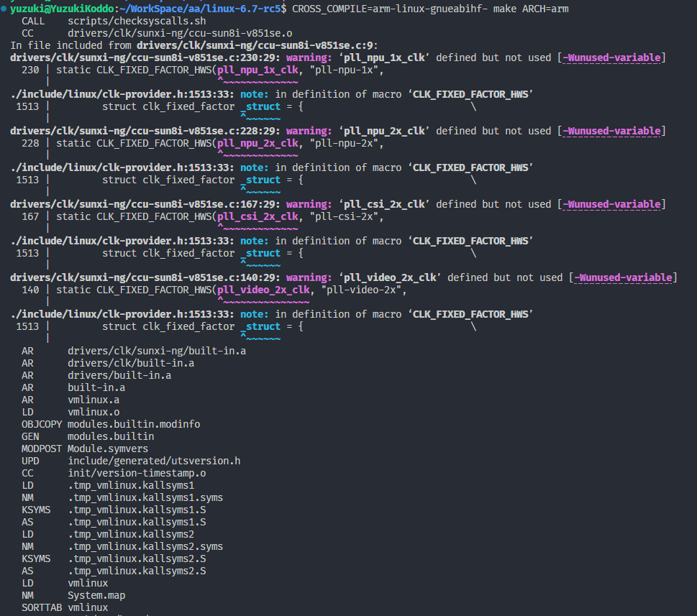Open the -Wunused-variable link for pll_npu_2x_clk
This screenshot has height=616, width=697.
pyautogui.click(x=611, y=131)
